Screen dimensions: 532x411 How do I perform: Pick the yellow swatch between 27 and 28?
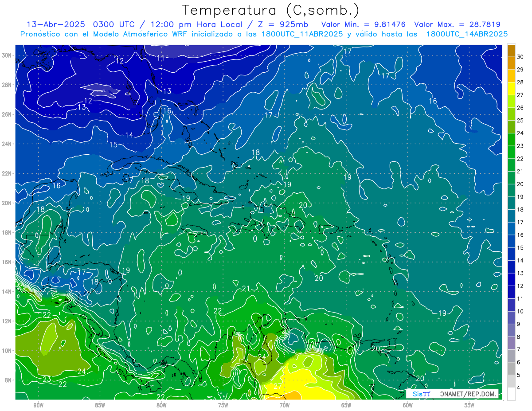click(x=511, y=89)
